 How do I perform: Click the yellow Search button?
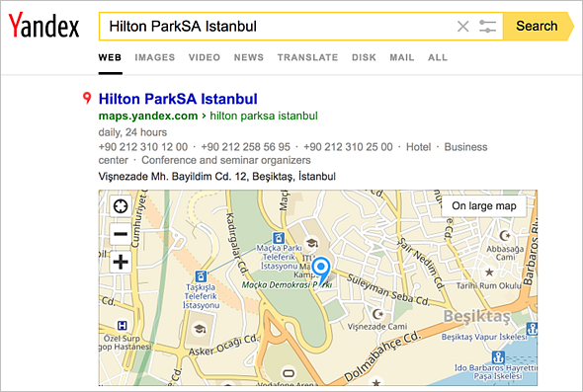pyautogui.click(x=538, y=27)
